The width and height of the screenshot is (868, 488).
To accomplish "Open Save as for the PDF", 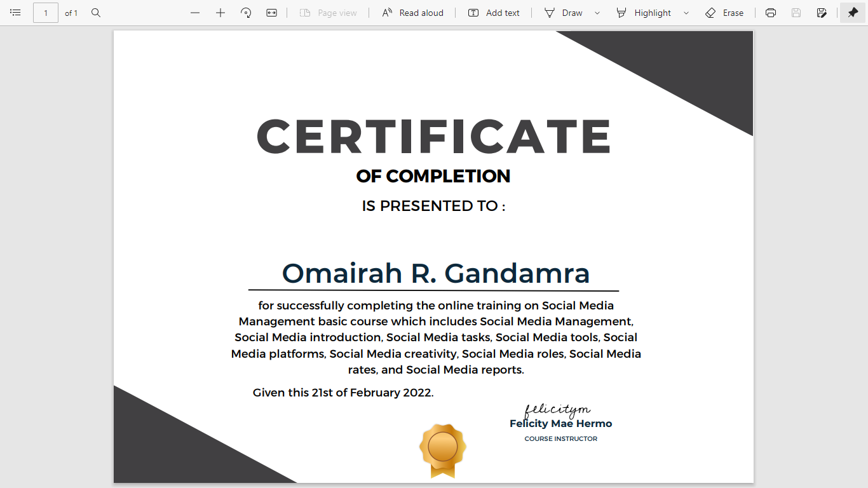I will click(822, 13).
